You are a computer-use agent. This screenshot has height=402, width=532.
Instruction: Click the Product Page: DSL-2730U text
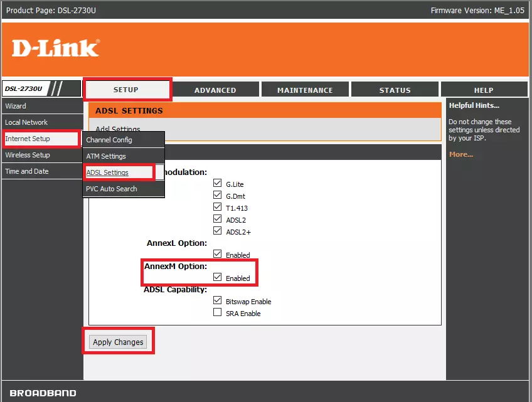(51, 11)
